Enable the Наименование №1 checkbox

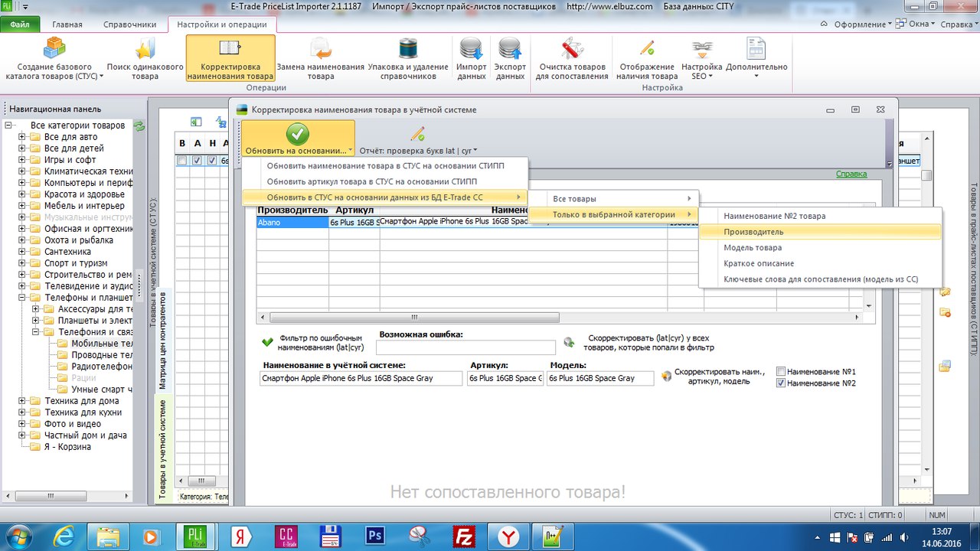(781, 371)
